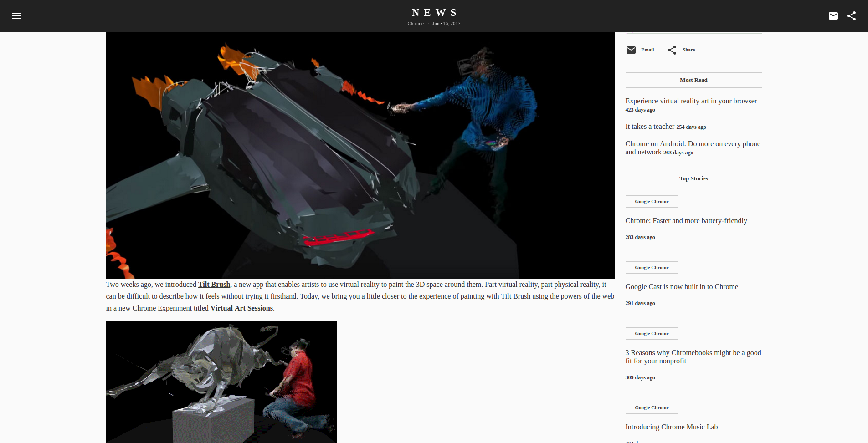Image resolution: width=868 pixels, height=443 pixels.
Task: Open the Virtual Art Sessions link
Action: (x=241, y=308)
